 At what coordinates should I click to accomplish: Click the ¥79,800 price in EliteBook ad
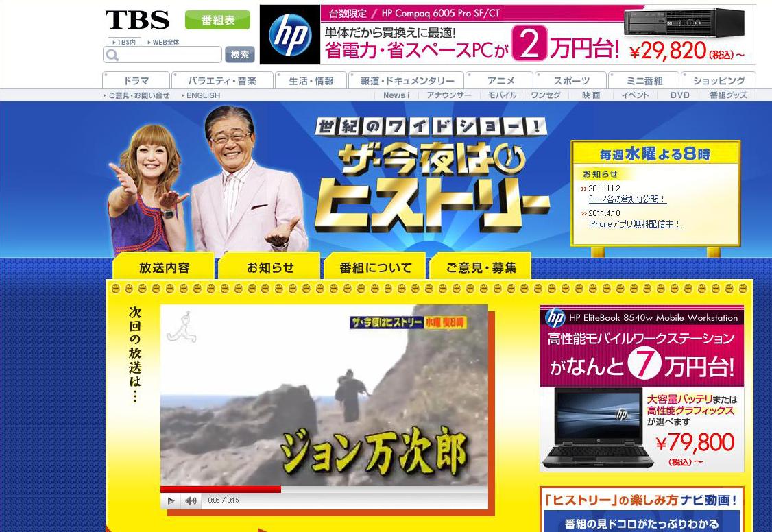coord(695,442)
